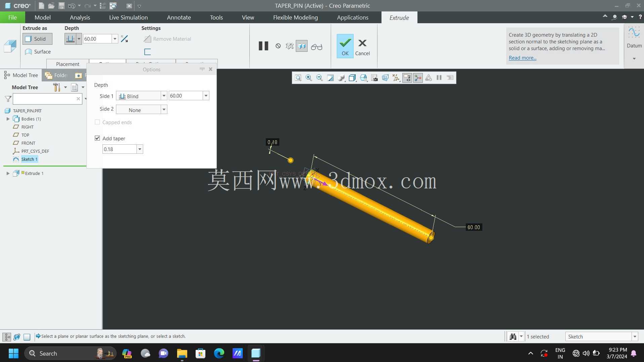This screenshot has width=644, height=362.
Task: Open the Flexible Modeling tab
Action: coord(295,17)
